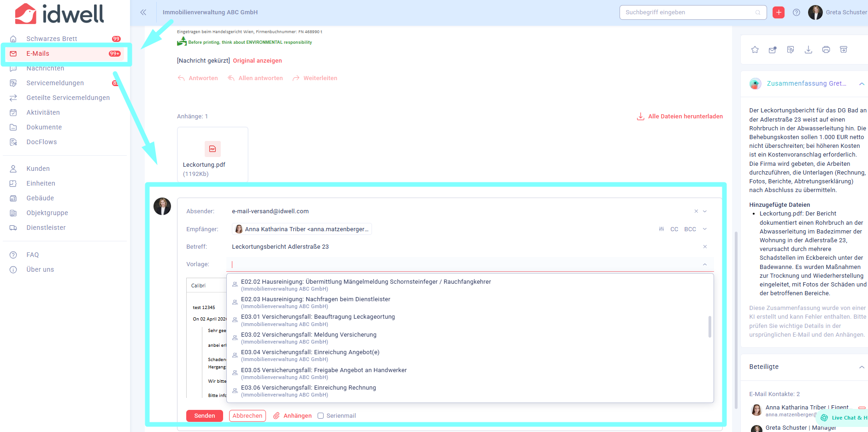Screen dimensions: 868x432
Task: Click download icon in email action toolbar
Action: tap(808, 50)
